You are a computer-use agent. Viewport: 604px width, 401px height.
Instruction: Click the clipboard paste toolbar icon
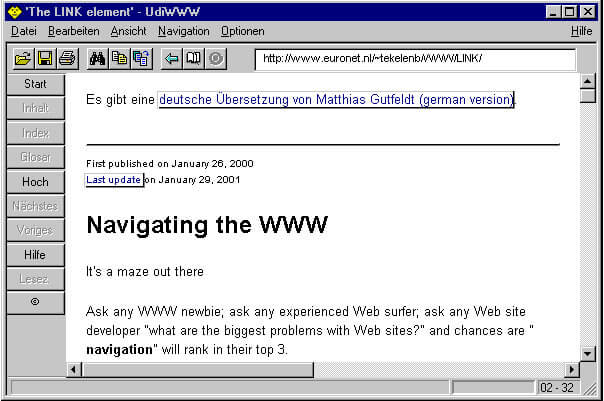(142, 59)
